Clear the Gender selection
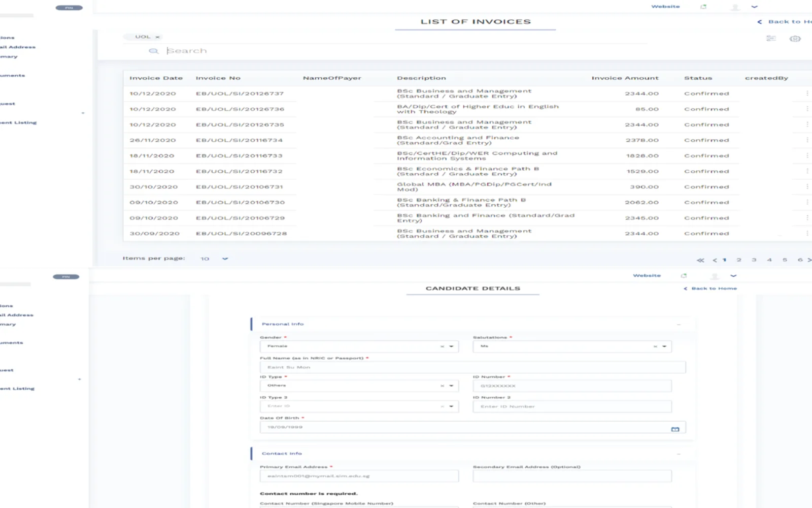 442,346
